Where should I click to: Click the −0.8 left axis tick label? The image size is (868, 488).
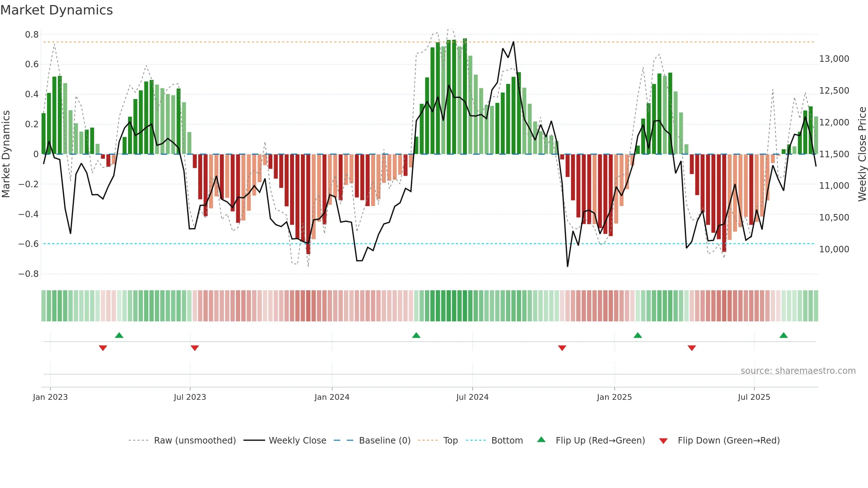(29, 274)
